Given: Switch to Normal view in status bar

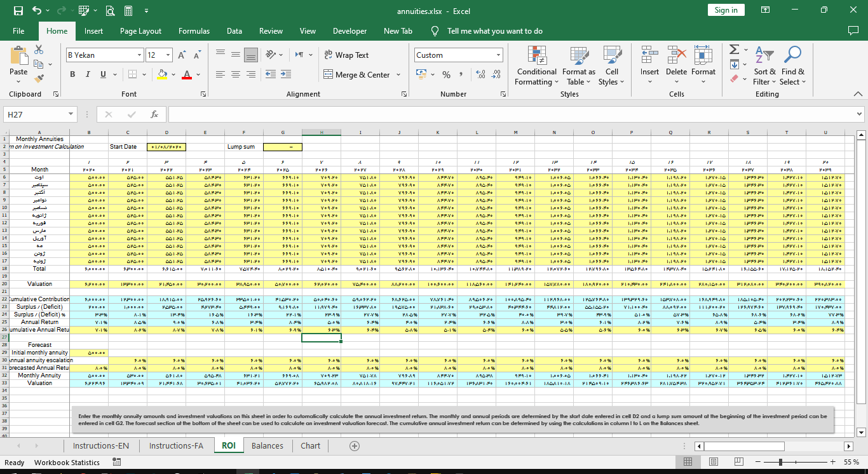Looking at the screenshot, I should click(x=688, y=462).
